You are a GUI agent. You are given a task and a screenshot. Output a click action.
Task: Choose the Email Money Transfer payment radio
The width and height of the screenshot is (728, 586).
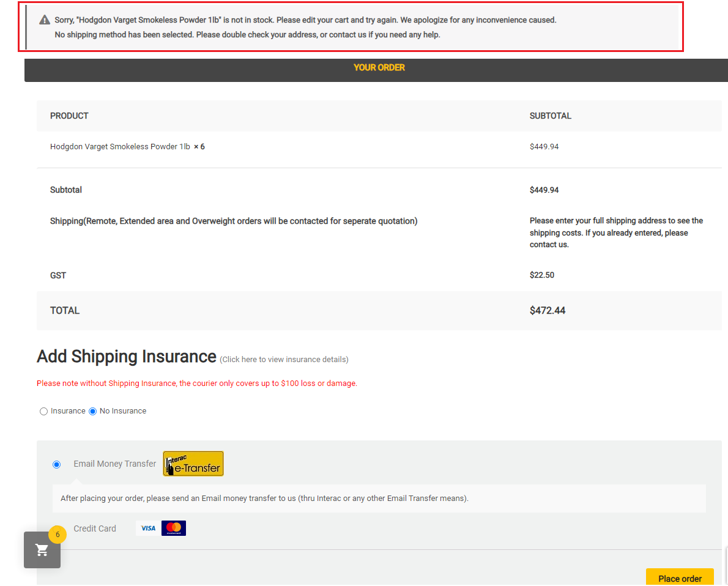57,464
